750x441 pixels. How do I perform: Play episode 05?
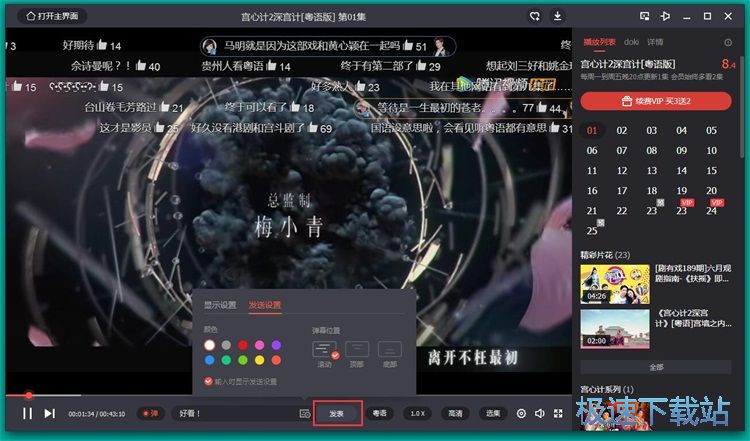coord(711,131)
